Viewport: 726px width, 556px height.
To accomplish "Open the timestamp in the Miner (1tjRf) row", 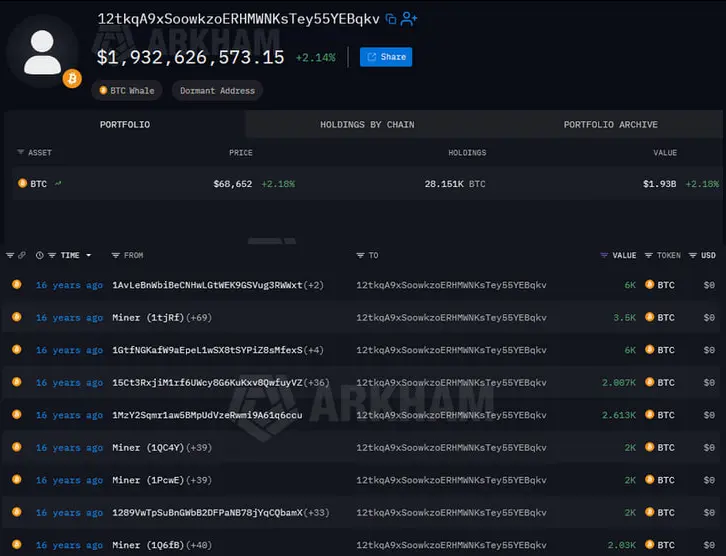I will click(x=69, y=318).
